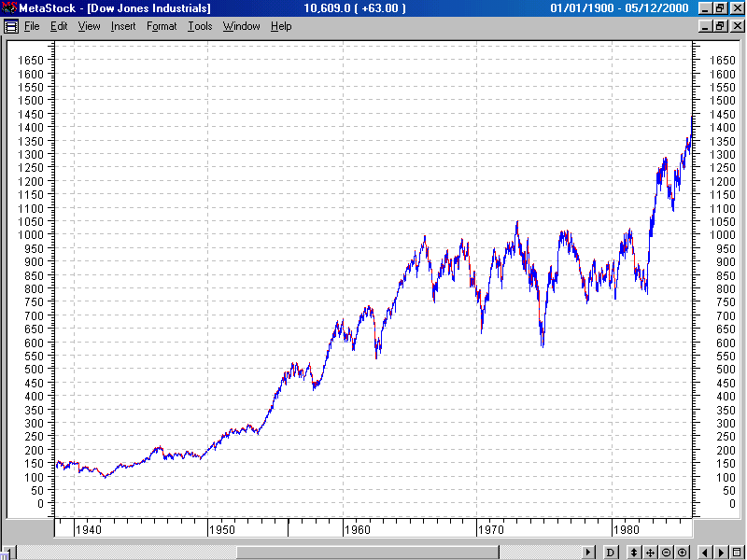Open the View menu
The height and width of the screenshot is (560, 747).
click(89, 26)
